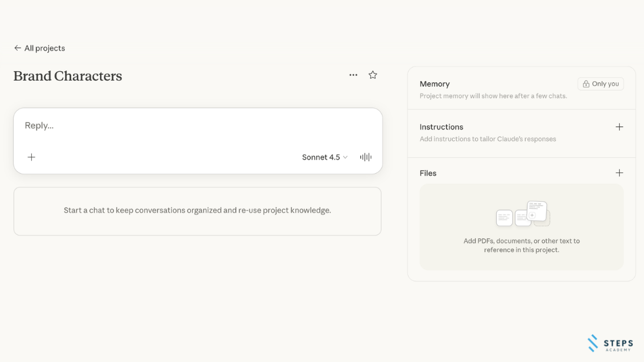Expand the Files section heading

tap(428, 173)
